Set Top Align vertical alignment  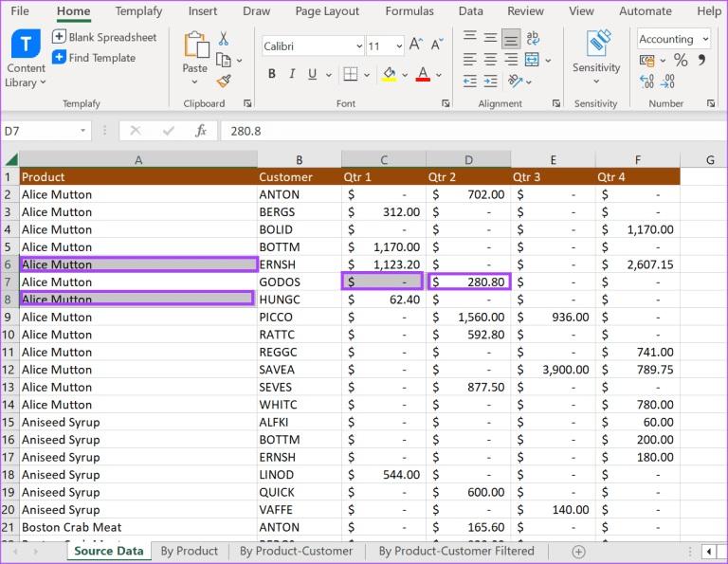click(x=470, y=36)
